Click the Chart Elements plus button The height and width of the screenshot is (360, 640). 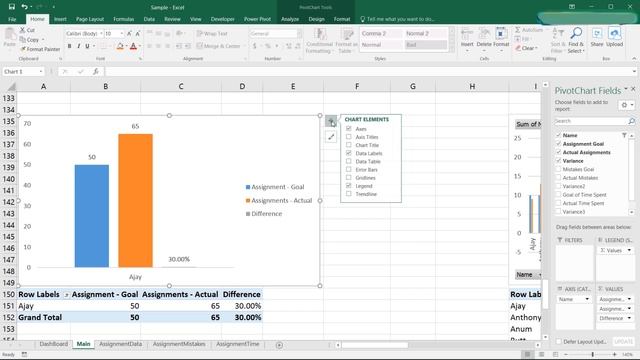(x=331, y=121)
